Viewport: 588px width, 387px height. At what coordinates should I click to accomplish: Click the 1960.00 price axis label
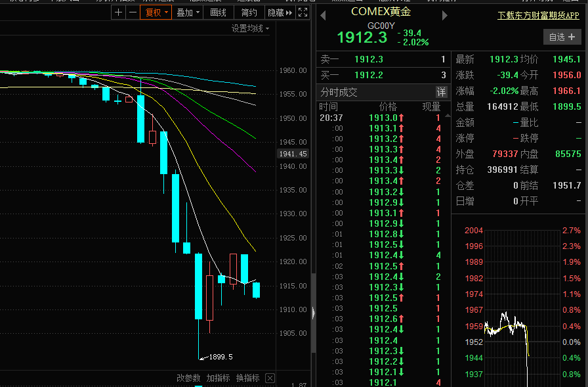[x=293, y=70]
